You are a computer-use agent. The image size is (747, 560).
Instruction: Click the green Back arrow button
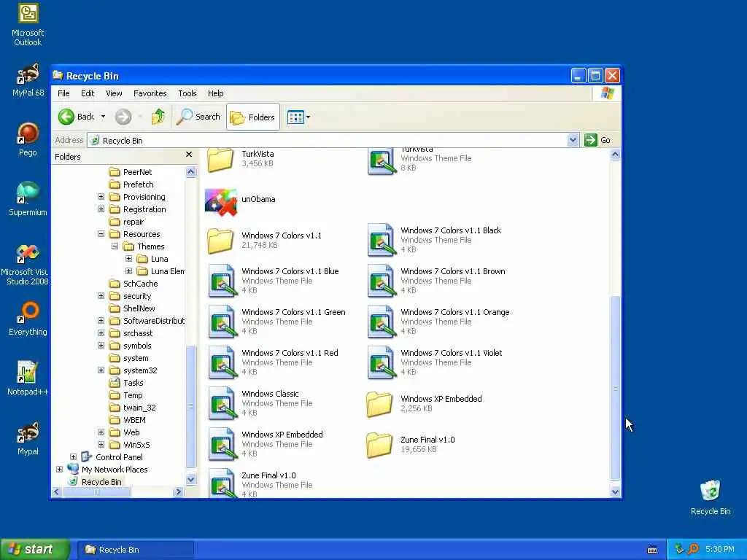pos(76,117)
